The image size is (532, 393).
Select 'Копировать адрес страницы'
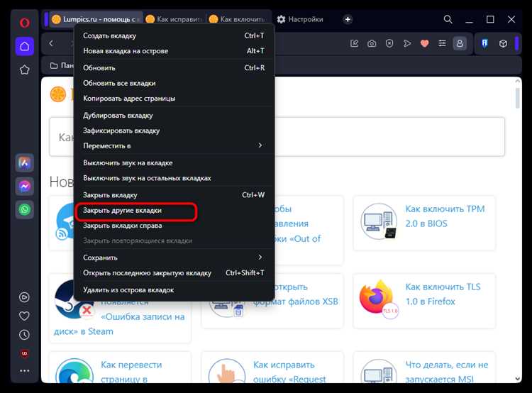tap(174, 99)
